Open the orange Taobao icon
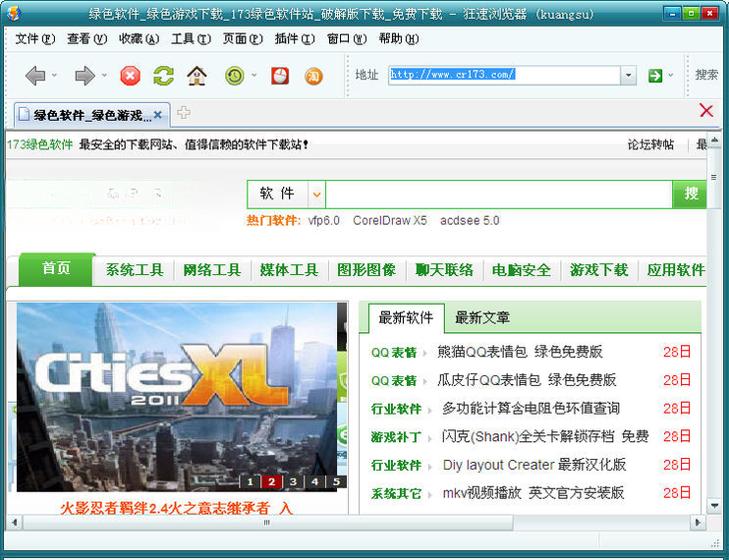 pos(313,76)
